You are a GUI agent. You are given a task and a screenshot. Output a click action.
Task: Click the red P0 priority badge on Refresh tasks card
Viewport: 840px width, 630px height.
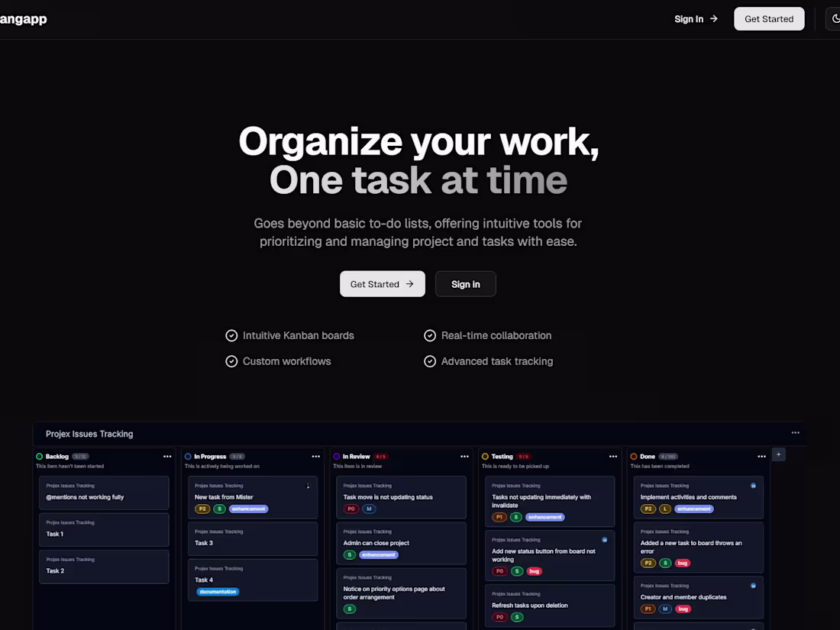[x=500, y=616]
